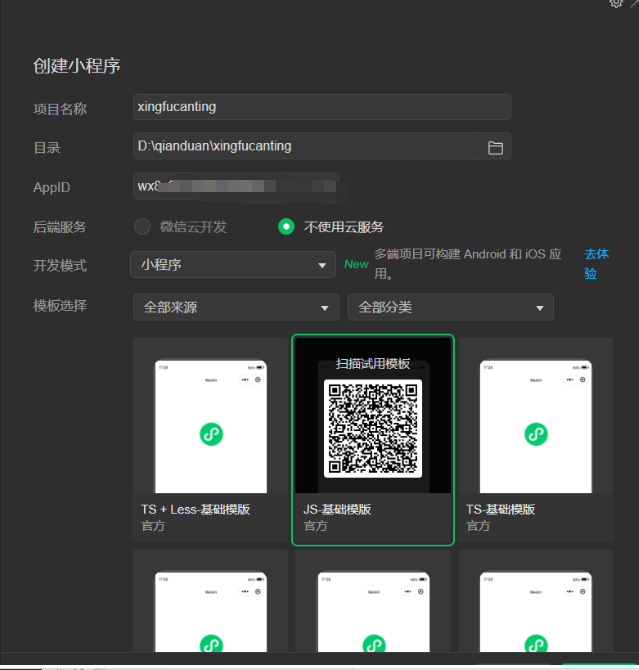Select the 微信云开发 radio option
This screenshot has height=670, width=639.
142,226
